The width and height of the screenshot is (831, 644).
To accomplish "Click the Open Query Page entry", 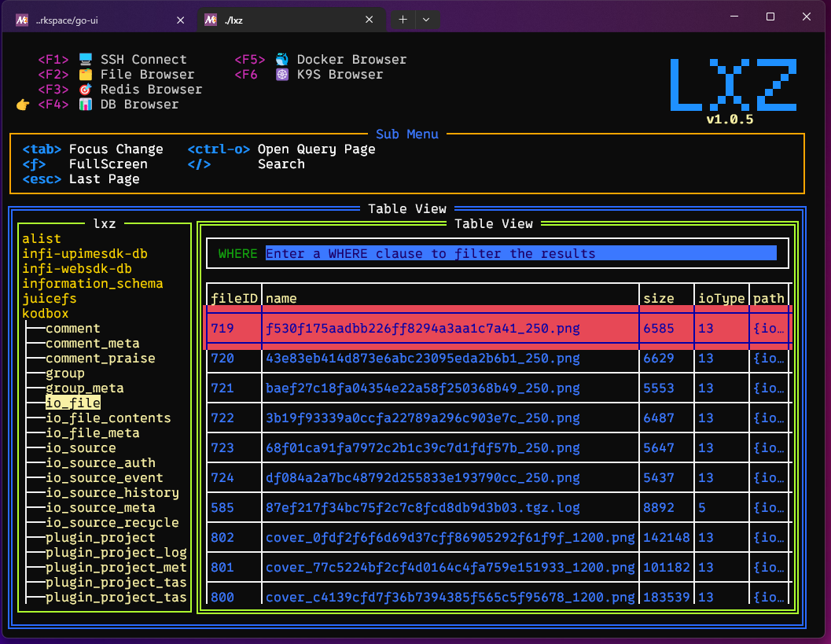I will click(x=281, y=149).
